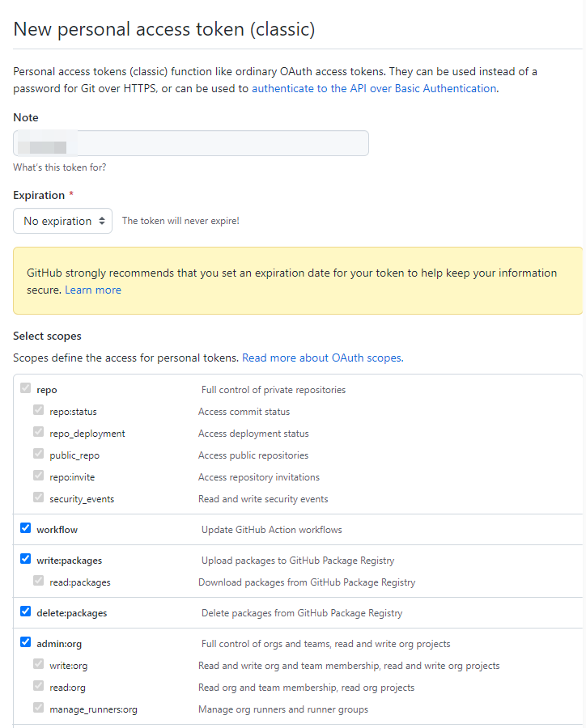Screen dimensions: 586x728
Task: Toggle the repo:invite checkbox
Action: (x=39, y=476)
